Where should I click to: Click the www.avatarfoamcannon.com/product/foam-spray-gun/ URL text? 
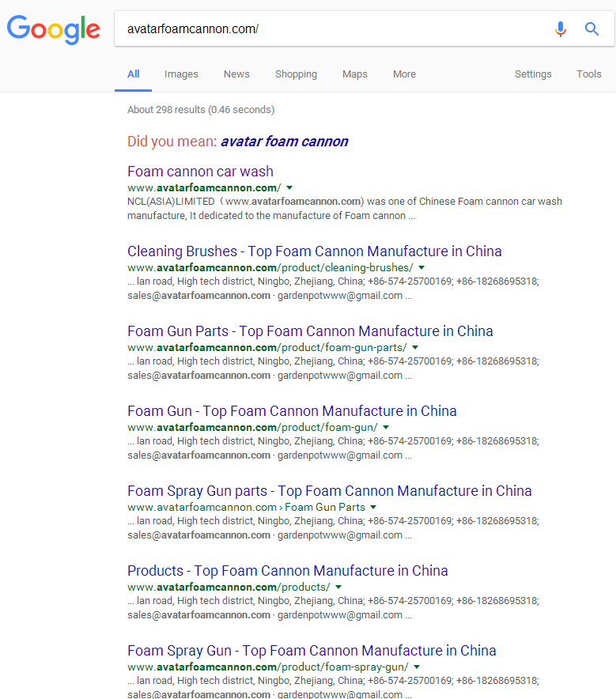tap(268, 667)
